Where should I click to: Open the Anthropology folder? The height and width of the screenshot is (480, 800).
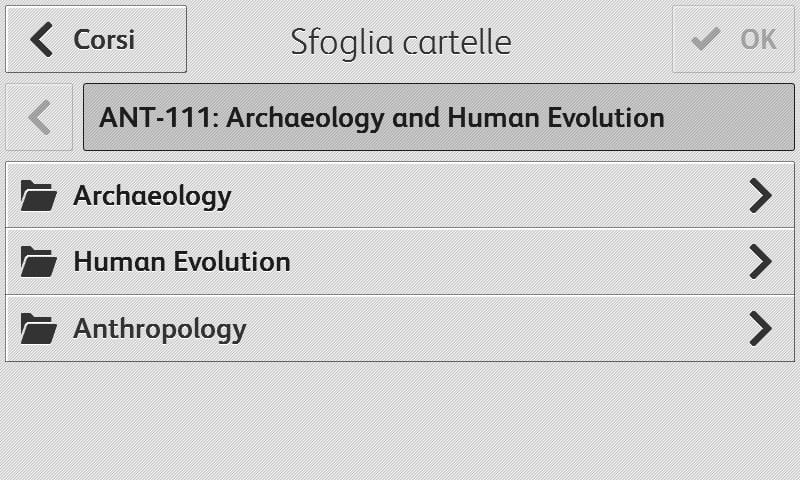coord(400,329)
